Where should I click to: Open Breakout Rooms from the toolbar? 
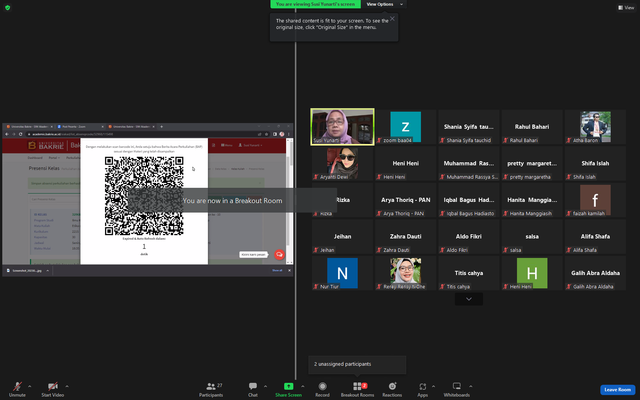coord(358,389)
